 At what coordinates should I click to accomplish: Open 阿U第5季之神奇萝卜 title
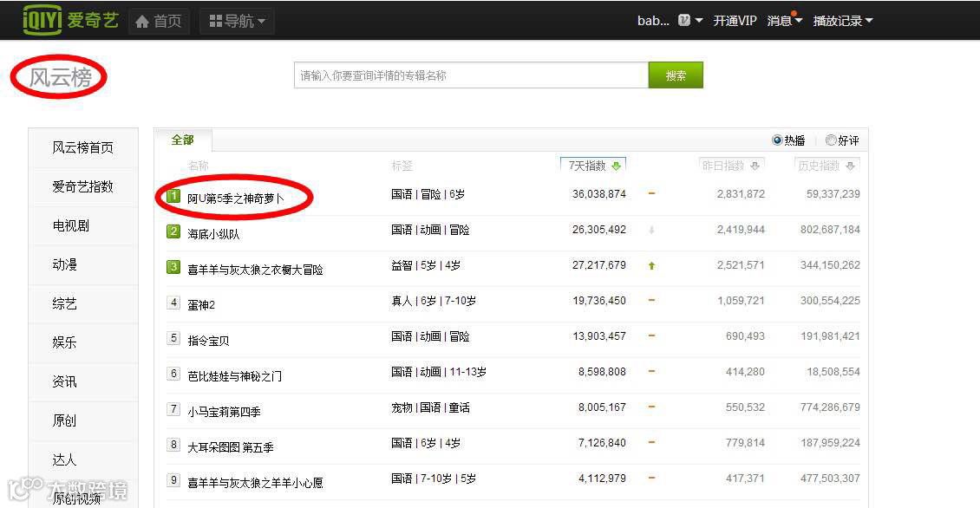point(236,199)
